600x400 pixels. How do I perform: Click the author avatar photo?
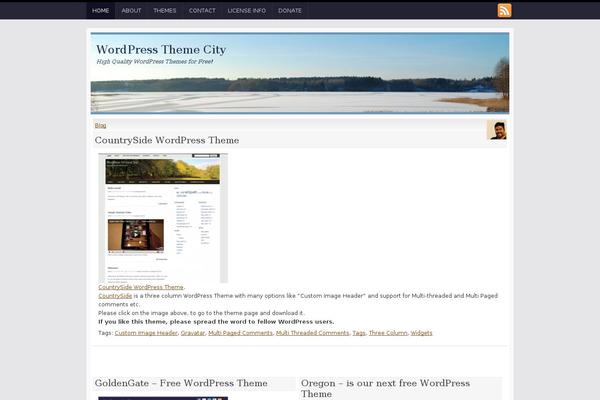coord(497,130)
